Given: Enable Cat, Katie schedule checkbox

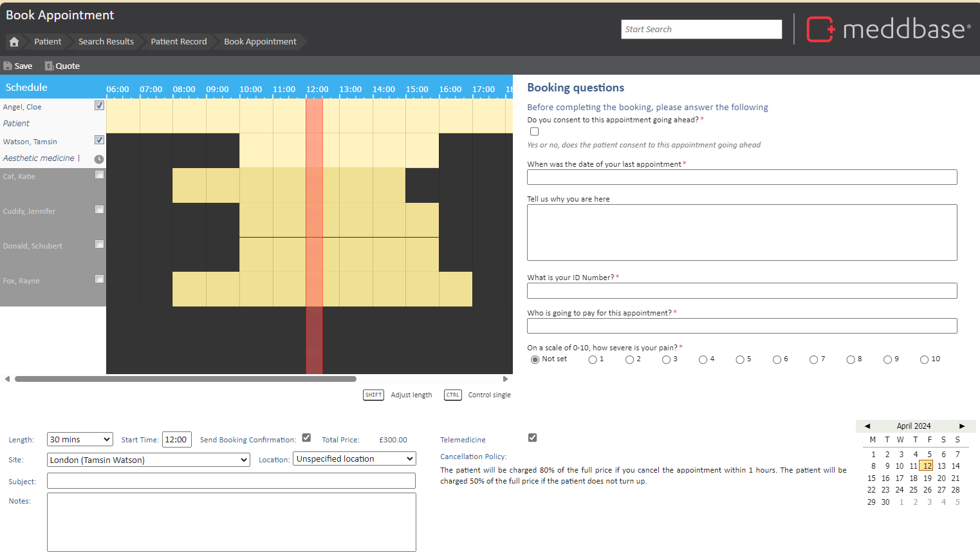Looking at the screenshot, I should click(x=99, y=175).
